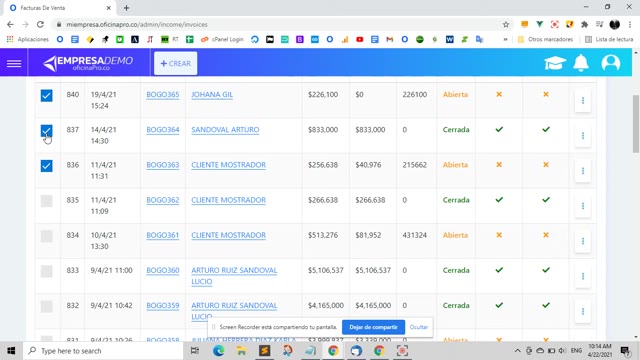The width and height of the screenshot is (640, 360).
Task: Open the three-dot menu for invoice 836
Action: click(582, 170)
